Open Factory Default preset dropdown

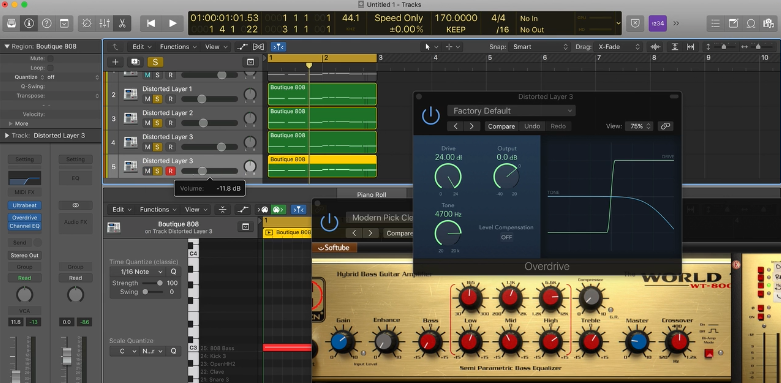click(511, 111)
